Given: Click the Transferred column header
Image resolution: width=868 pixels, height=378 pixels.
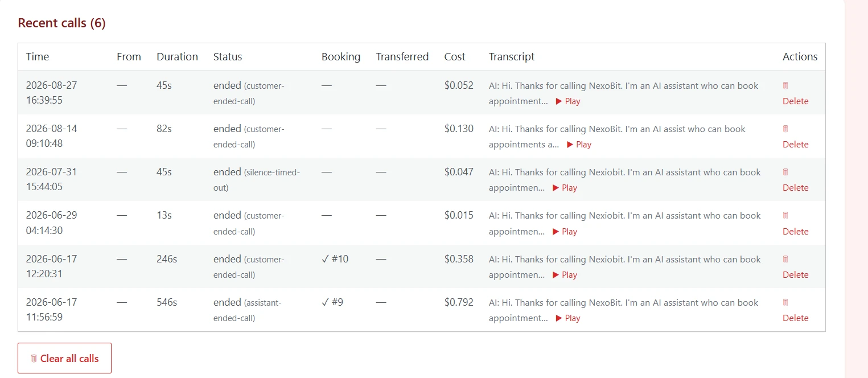Looking at the screenshot, I should (x=402, y=57).
